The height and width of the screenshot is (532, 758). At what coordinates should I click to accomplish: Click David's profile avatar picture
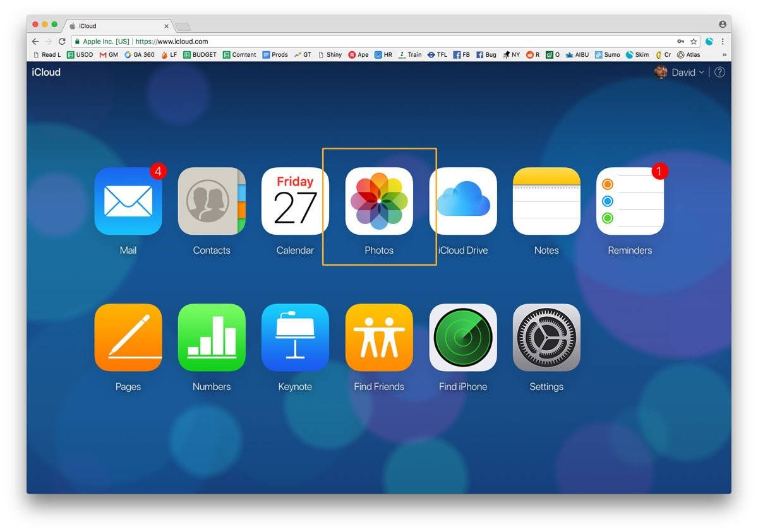[x=660, y=72]
